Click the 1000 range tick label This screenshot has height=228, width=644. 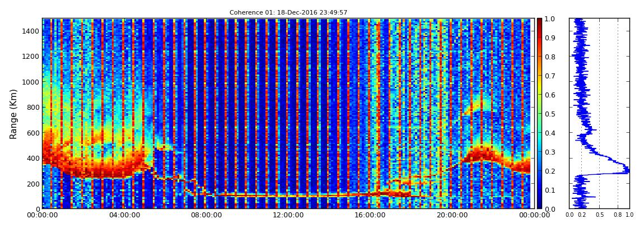point(31,82)
